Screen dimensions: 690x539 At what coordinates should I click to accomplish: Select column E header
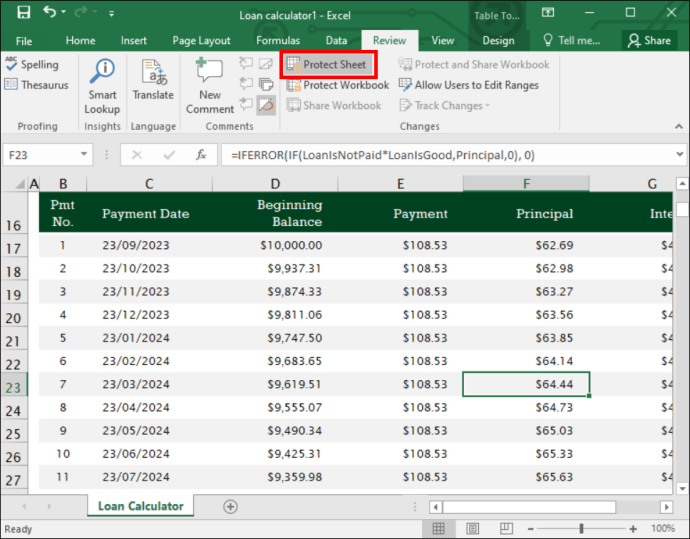pos(400,183)
